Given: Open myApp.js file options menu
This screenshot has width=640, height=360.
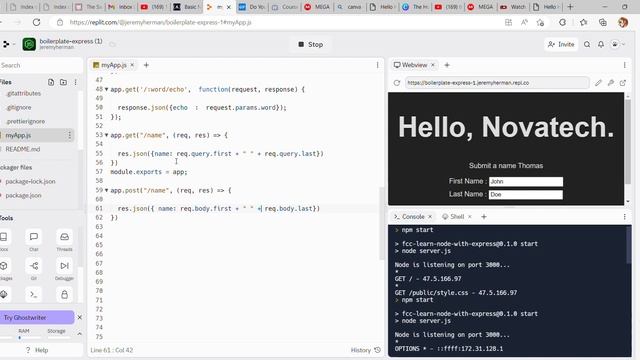Looking at the screenshot, I should click(x=69, y=135).
